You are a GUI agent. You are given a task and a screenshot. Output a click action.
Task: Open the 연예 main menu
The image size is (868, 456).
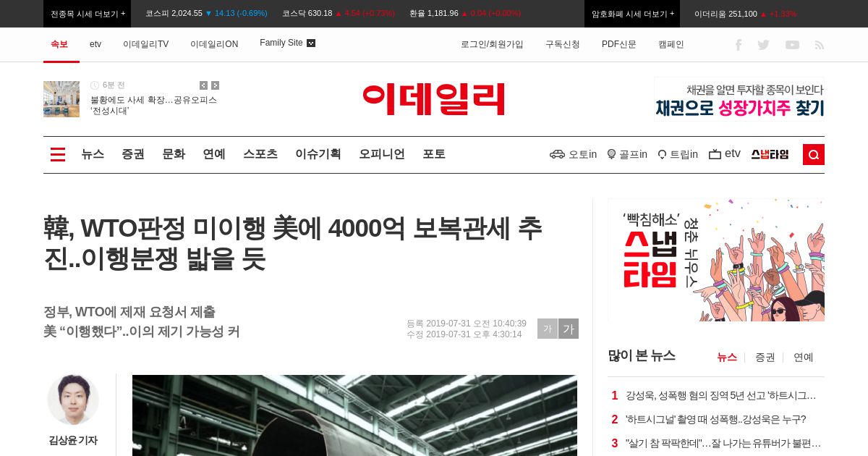[214, 154]
